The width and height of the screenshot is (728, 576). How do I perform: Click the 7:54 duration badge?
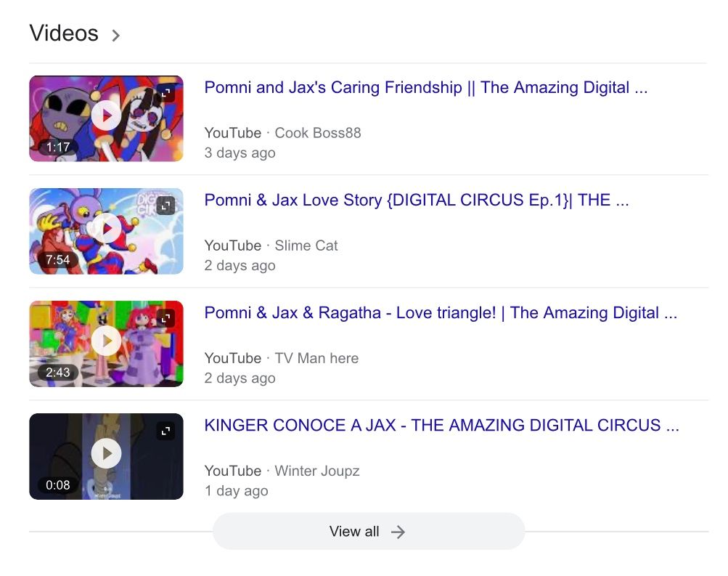pos(57,260)
